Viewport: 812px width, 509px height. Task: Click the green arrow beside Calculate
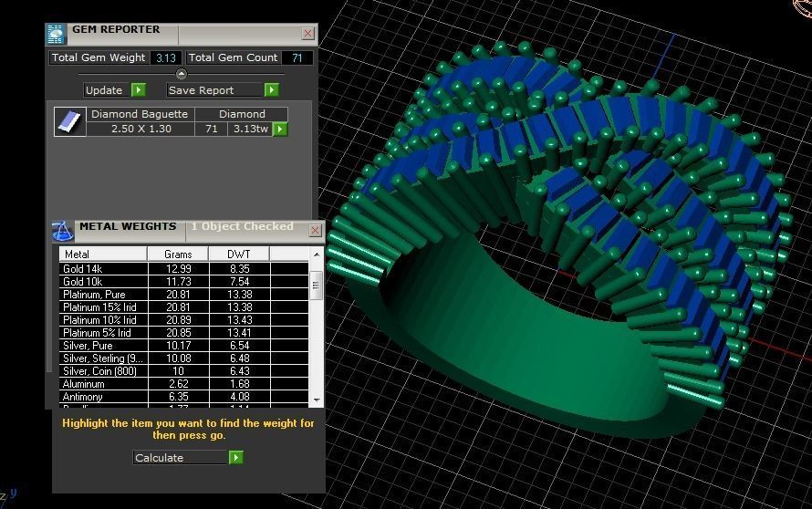coord(235,457)
